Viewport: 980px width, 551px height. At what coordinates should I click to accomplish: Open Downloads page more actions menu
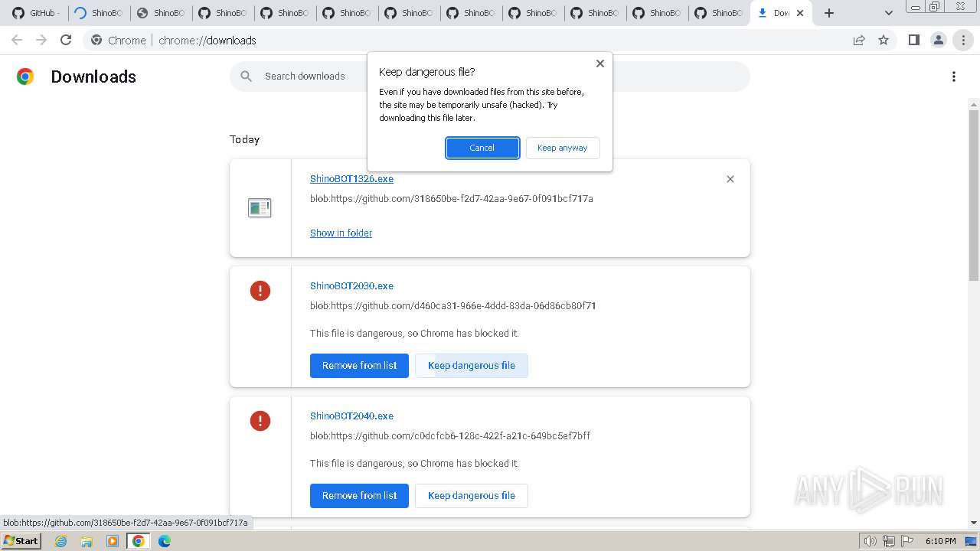click(x=953, y=77)
